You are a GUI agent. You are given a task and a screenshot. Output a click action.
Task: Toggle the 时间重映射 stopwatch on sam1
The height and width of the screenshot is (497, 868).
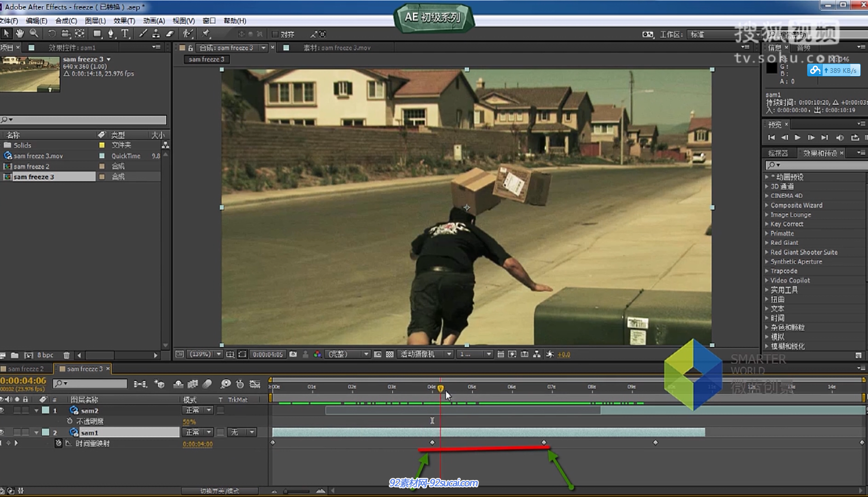click(58, 443)
